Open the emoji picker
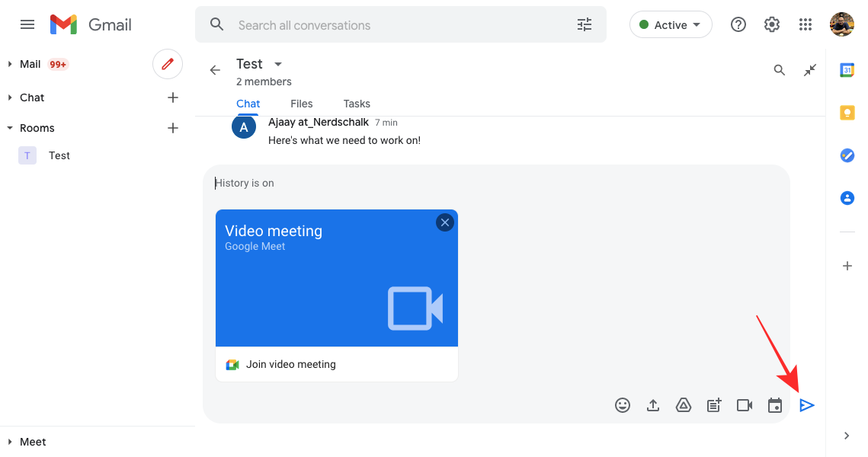Viewport: 868px width, 457px height. point(623,405)
